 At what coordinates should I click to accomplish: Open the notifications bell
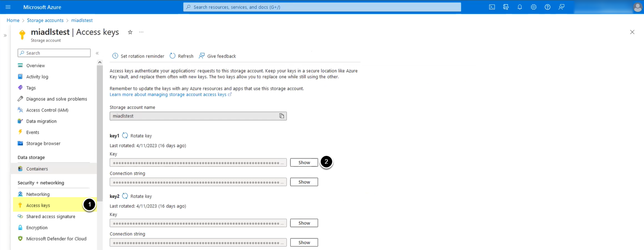tap(520, 7)
